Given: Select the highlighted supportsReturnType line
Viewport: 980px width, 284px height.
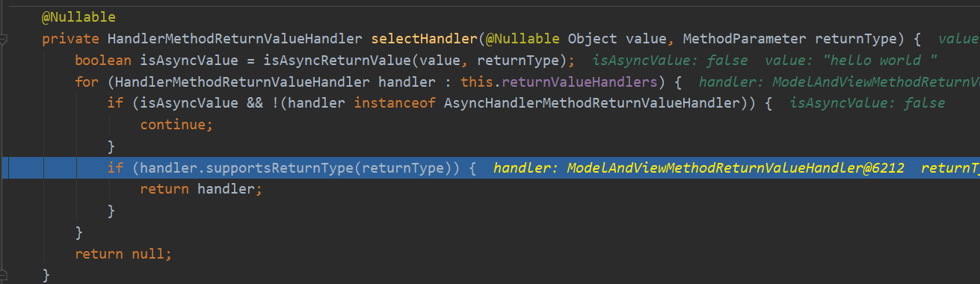Looking at the screenshot, I should pos(490,168).
